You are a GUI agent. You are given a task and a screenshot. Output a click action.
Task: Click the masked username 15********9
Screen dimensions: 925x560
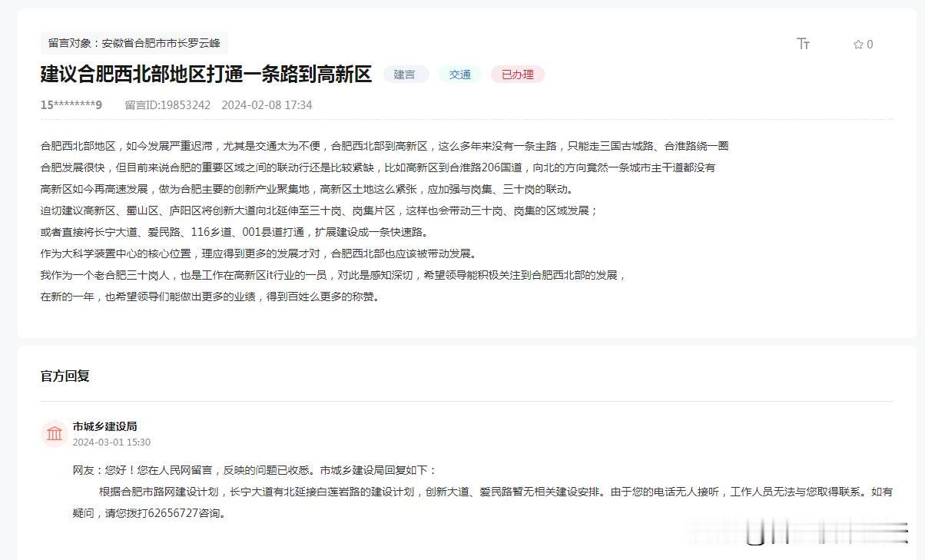tap(71, 105)
